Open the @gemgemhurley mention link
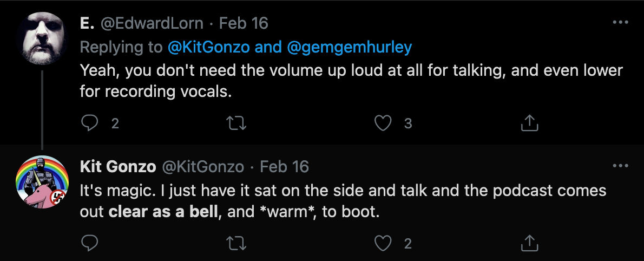This screenshot has height=261, width=644. pyautogui.click(x=349, y=47)
